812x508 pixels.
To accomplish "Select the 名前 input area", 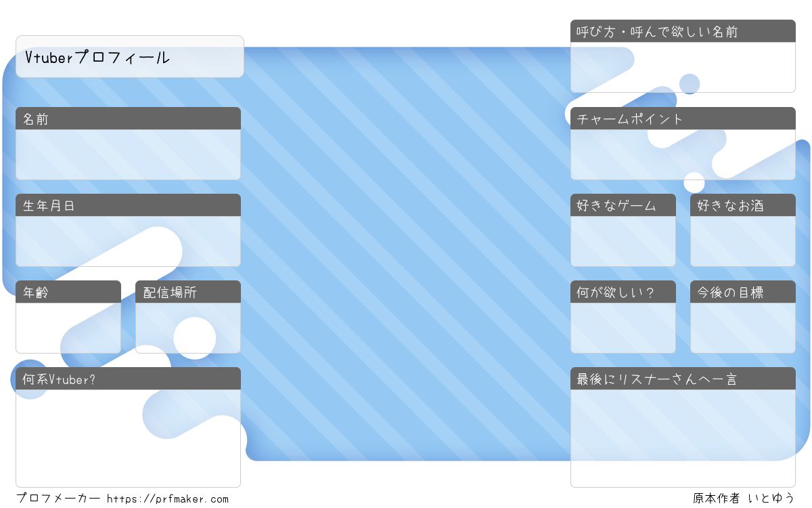I will coord(128,154).
